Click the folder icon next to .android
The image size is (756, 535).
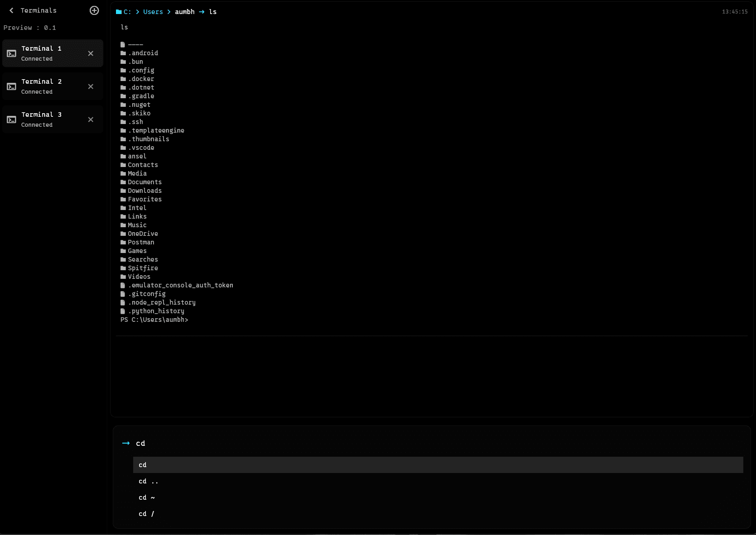pyautogui.click(x=123, y=53)
